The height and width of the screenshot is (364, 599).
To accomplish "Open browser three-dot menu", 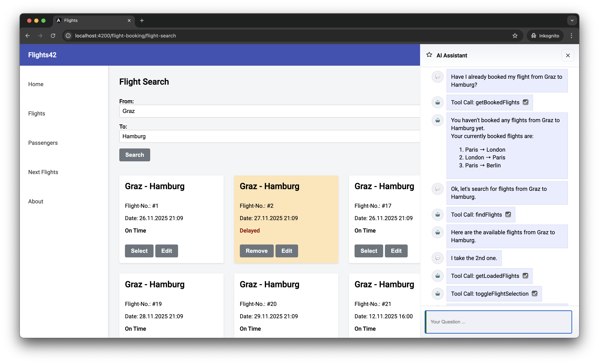I will [x=571, y=36].
